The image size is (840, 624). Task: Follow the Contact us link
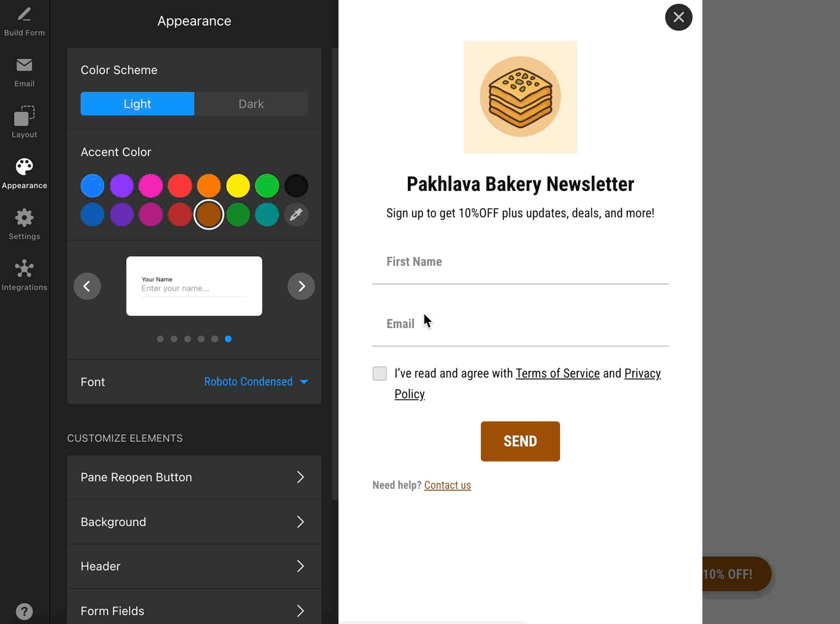tap(447, 485)
